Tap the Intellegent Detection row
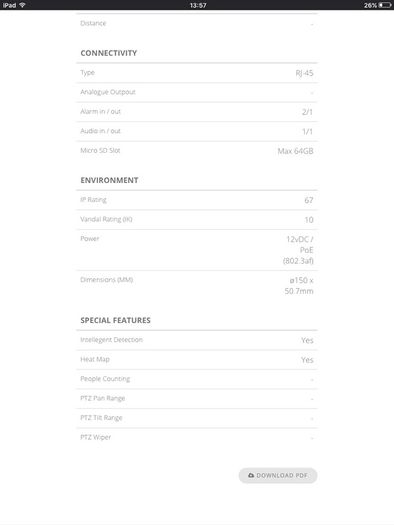The width and height of the screenshot is (394, 525). pos(197,340)
